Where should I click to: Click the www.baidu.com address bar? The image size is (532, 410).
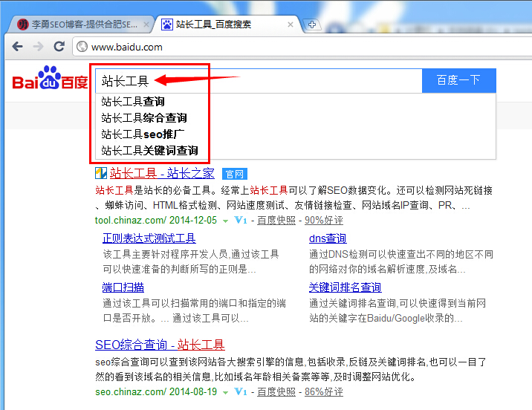click(302, 47)
